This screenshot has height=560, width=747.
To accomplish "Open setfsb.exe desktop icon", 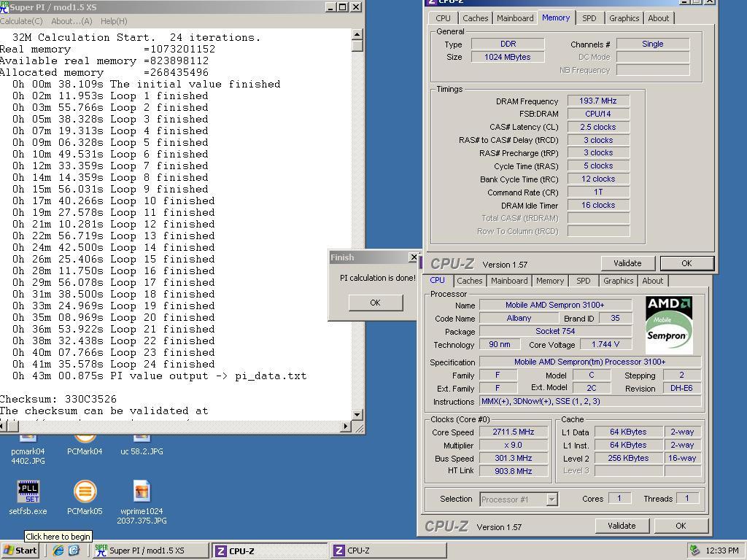I will coord(28,497).
